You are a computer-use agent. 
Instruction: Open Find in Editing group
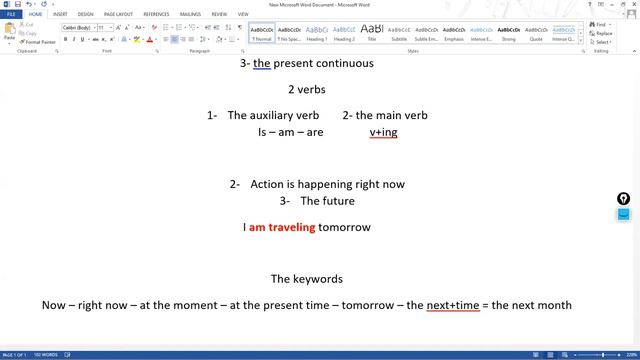coord(598,24)
